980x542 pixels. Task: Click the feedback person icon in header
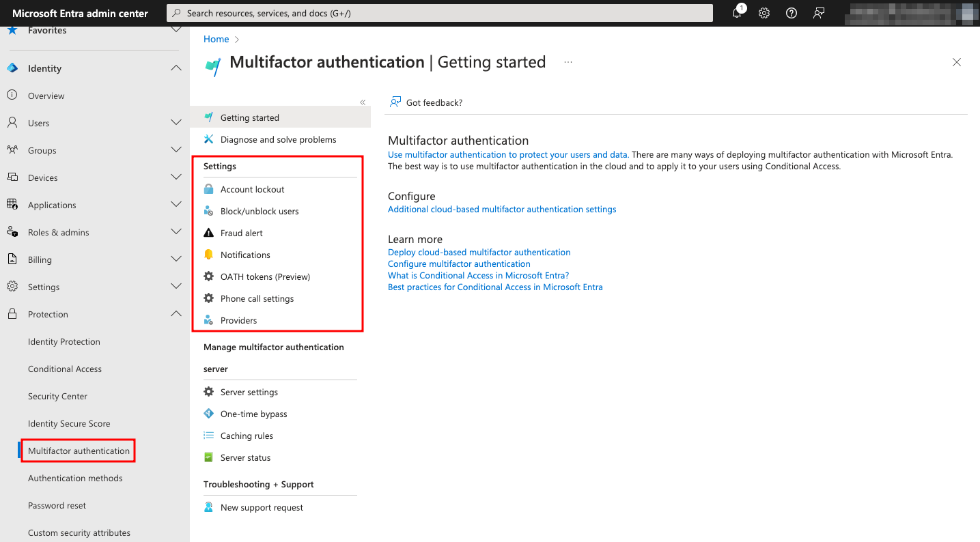coord(819,13)
